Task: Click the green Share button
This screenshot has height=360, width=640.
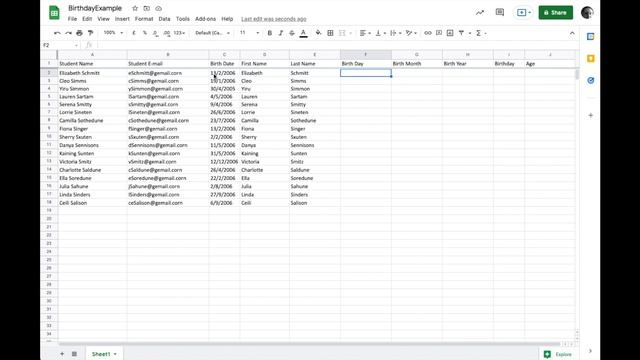Action: pyautogui.click(x=556, y=13)
